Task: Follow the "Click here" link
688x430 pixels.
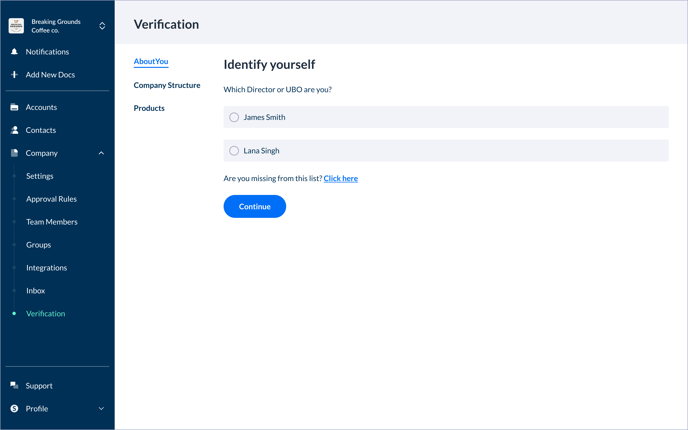Action: coord(340,179)
